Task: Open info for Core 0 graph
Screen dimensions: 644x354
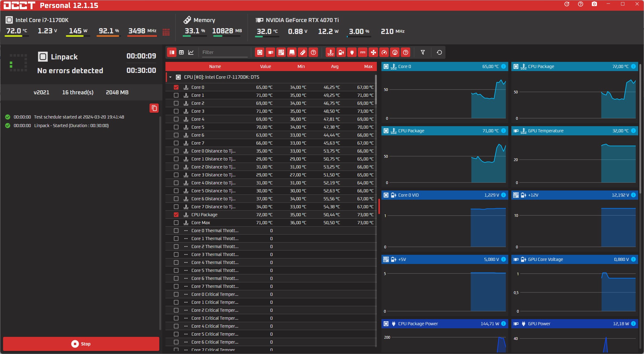Action: pyautogui.click(x=503, y=66)
